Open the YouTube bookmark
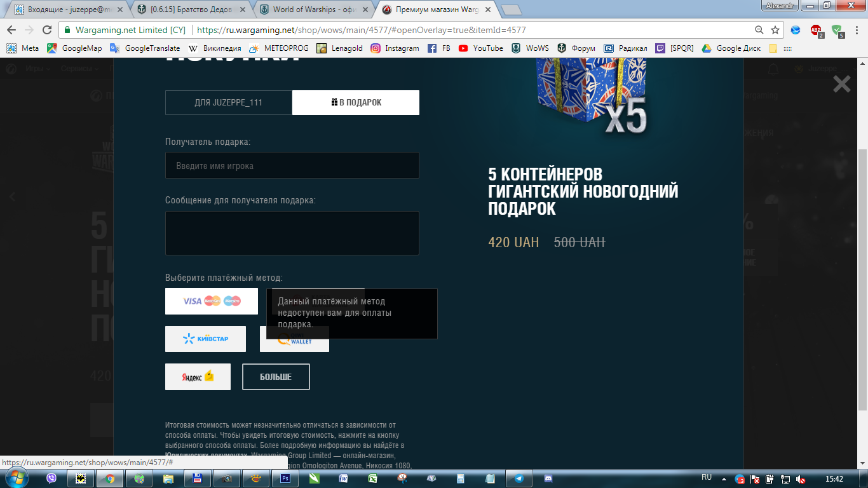The height and width of the screenshot is (488, 868). click(x=481, y=48)
